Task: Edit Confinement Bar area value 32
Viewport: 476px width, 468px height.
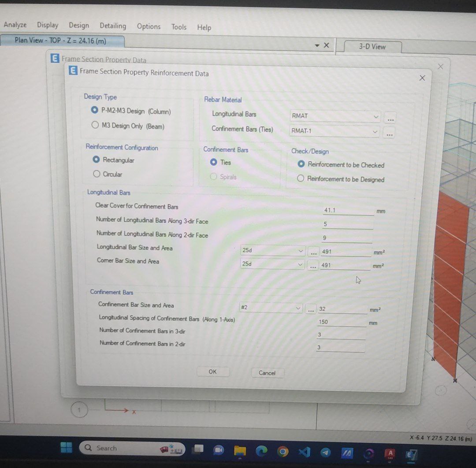Action: (342, 309)
